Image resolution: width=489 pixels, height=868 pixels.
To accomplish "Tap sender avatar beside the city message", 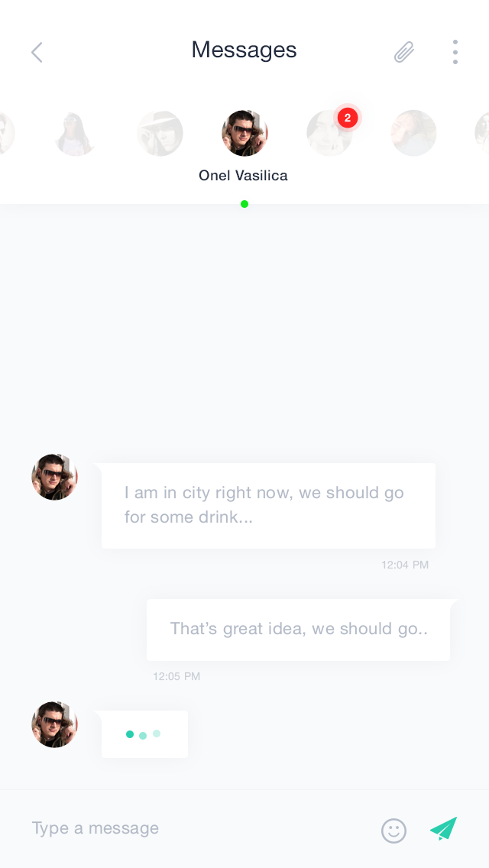I will pos(54,478).
